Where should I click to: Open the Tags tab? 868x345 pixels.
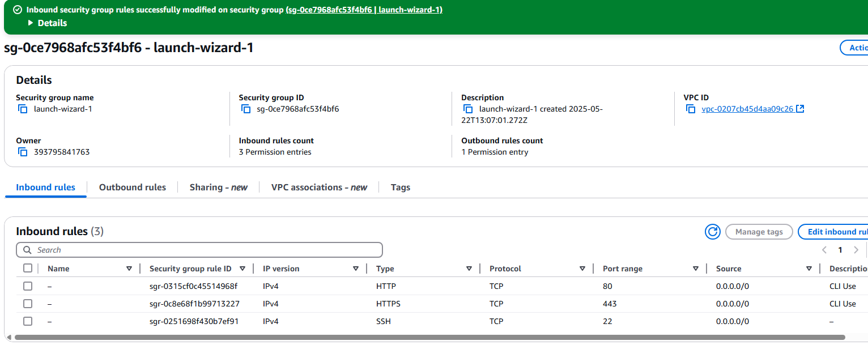[401, 187]
